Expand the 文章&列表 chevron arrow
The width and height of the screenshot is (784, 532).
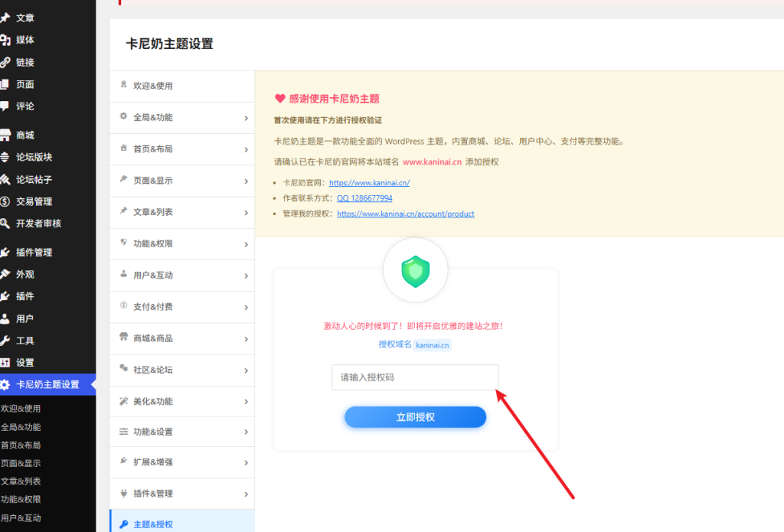246,213
